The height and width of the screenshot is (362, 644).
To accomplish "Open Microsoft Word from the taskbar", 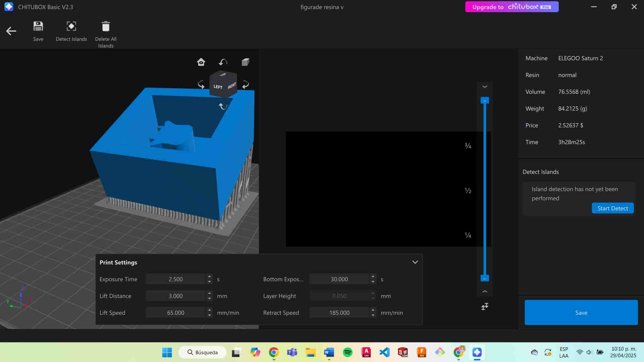I will (329, 352).
